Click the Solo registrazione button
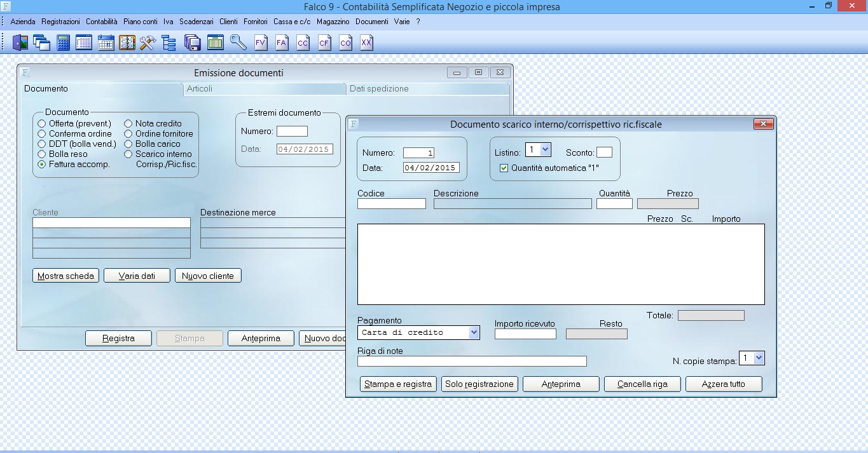The height and width of the screenshot is (453, 868). click(479, 384)
